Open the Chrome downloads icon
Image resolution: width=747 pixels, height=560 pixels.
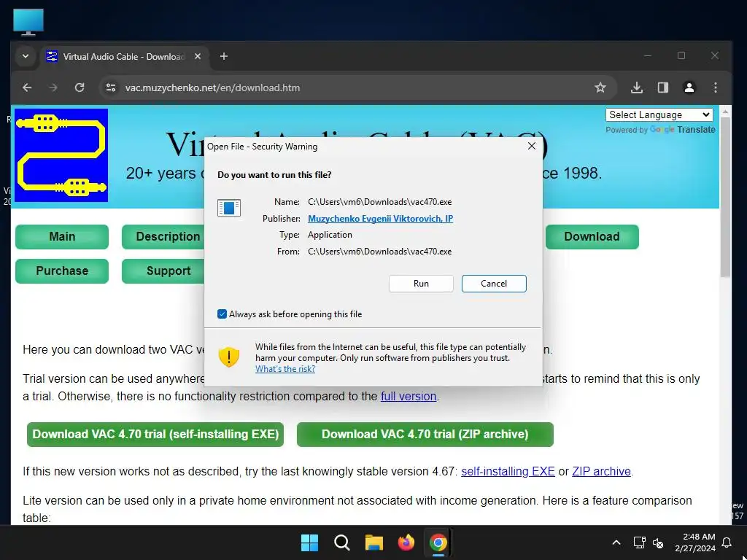pyautogui.click(x=636, y=87)
